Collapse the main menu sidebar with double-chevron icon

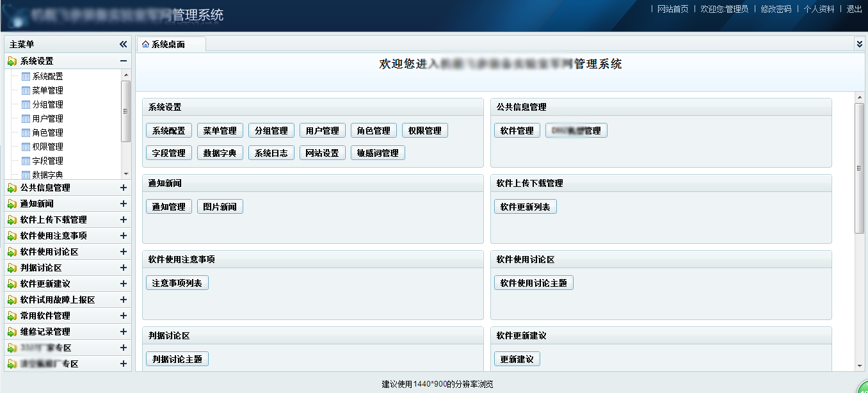[x=124, y=44]
